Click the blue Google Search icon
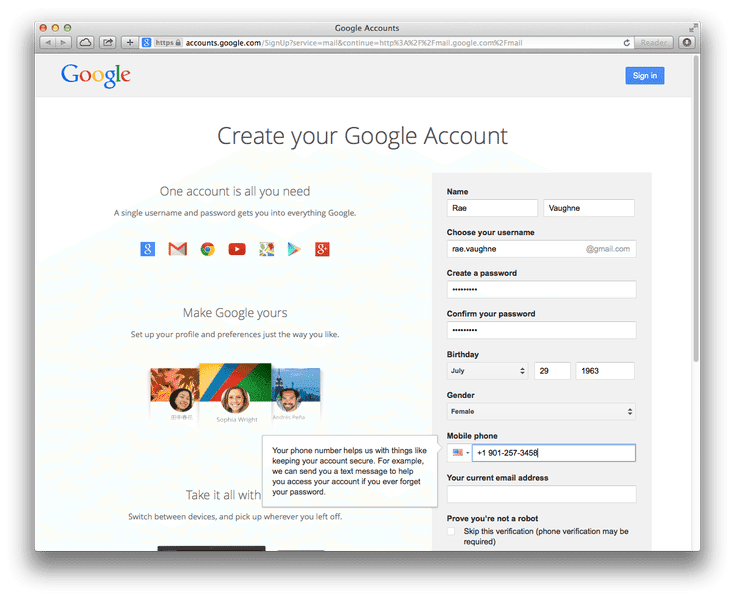This screenshot has width=735, height=599. 148,249
